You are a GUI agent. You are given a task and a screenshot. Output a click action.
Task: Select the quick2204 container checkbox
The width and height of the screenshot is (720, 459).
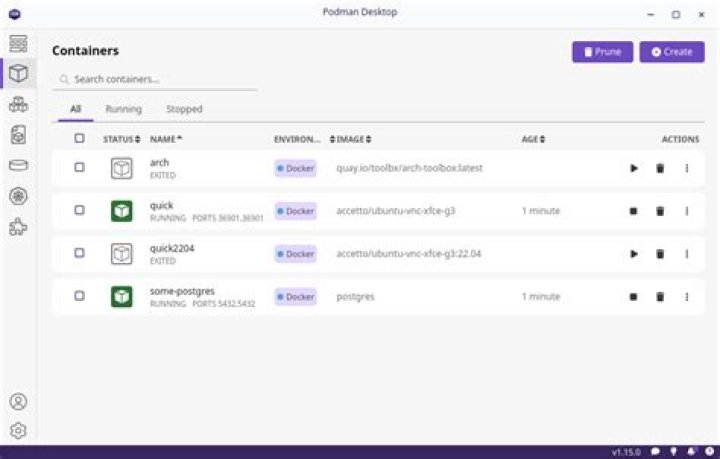pyautogui.click(x=79, y=253)
